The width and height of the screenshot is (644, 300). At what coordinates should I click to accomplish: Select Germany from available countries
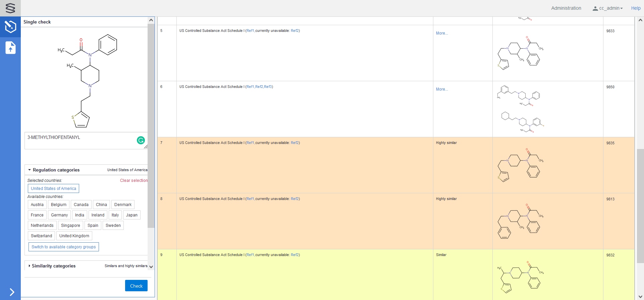(59, 215)
